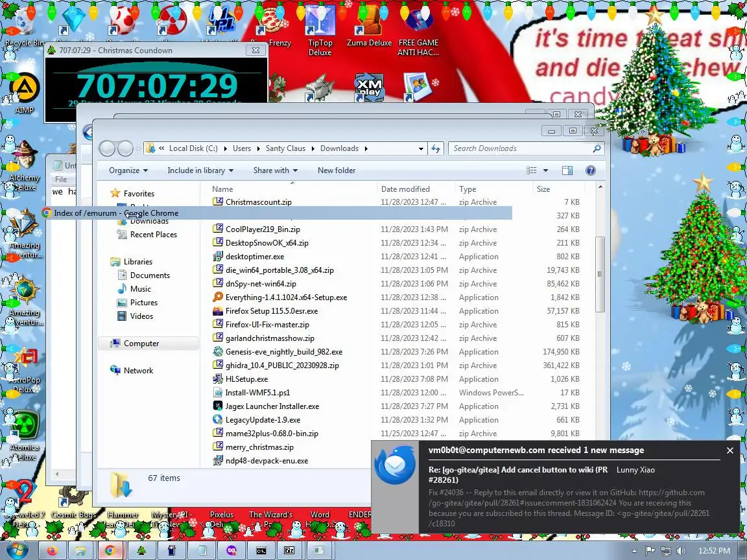This screenshot has width=747, height=560.
Task: Open the FREE GAME ANTI HAC... desktop icon
Action: [418, 31]
